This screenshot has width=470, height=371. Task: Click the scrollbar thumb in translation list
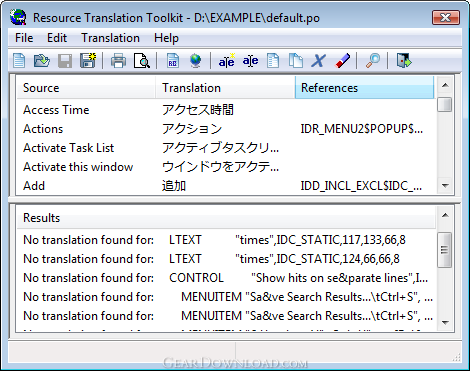click(x=445, y=105)
